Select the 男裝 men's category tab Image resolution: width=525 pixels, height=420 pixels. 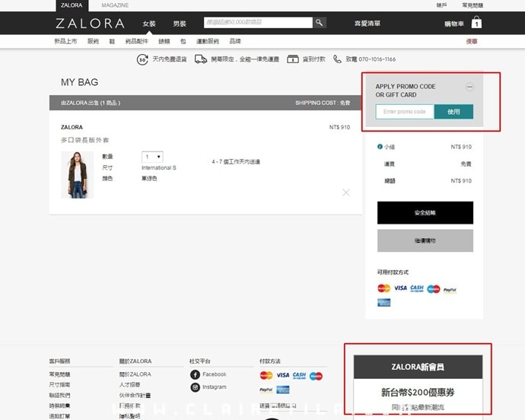tap(180, 24)
